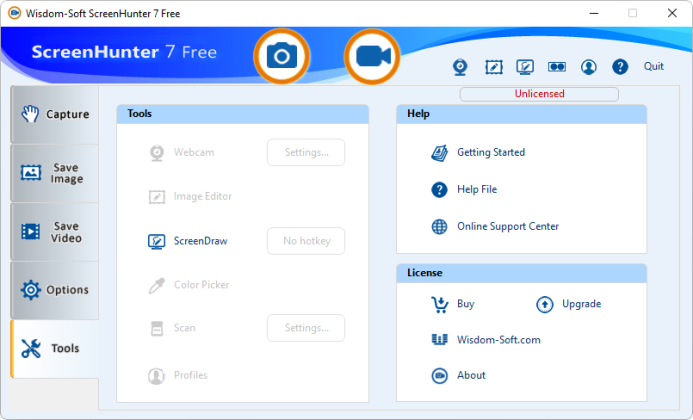Click the ScreenDraw label in Tools panel
693x420 pixels.
pyautogui.click(x=200, y=241)
